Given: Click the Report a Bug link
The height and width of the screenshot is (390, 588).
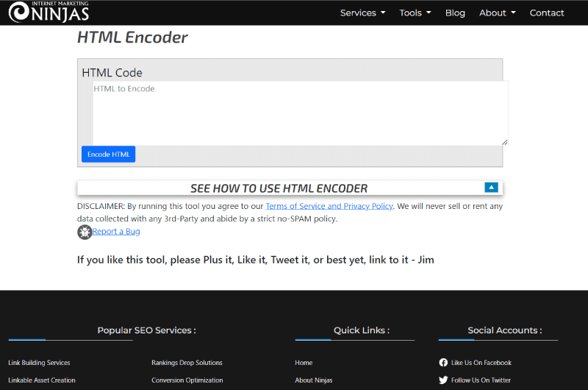Looking at the screenshot, I should click(x=116, y=231).
